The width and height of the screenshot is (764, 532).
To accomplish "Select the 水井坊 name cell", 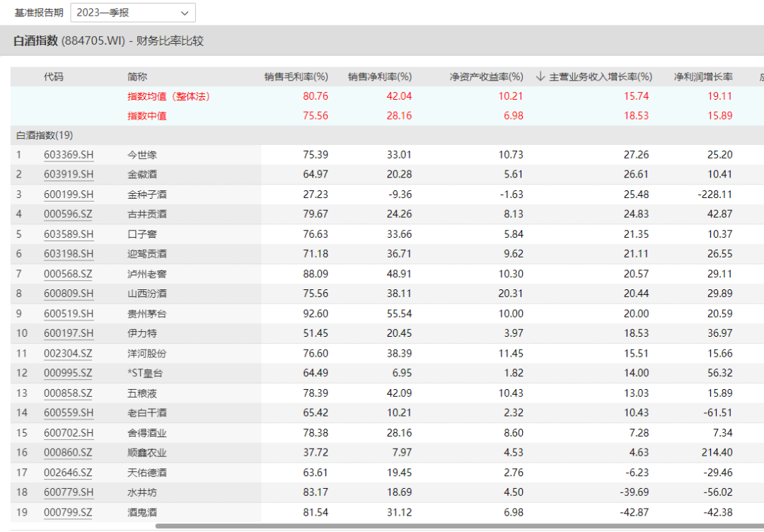I will click(142, 492).
